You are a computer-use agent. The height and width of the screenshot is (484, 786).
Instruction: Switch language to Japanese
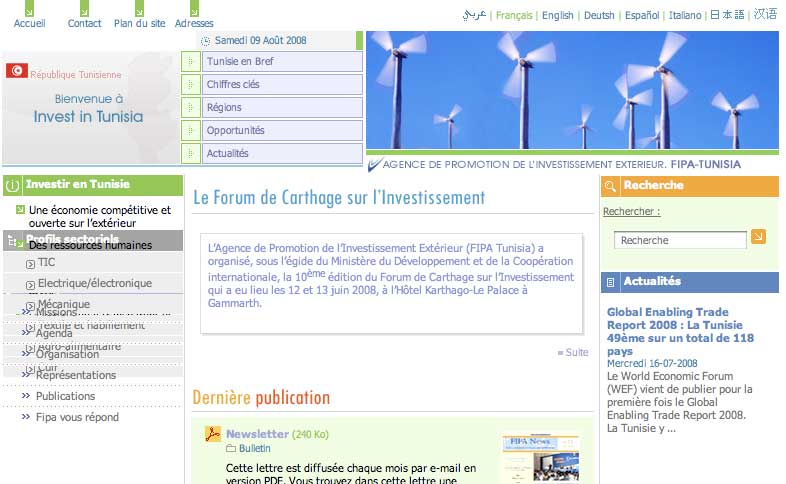tap(727, 15)
